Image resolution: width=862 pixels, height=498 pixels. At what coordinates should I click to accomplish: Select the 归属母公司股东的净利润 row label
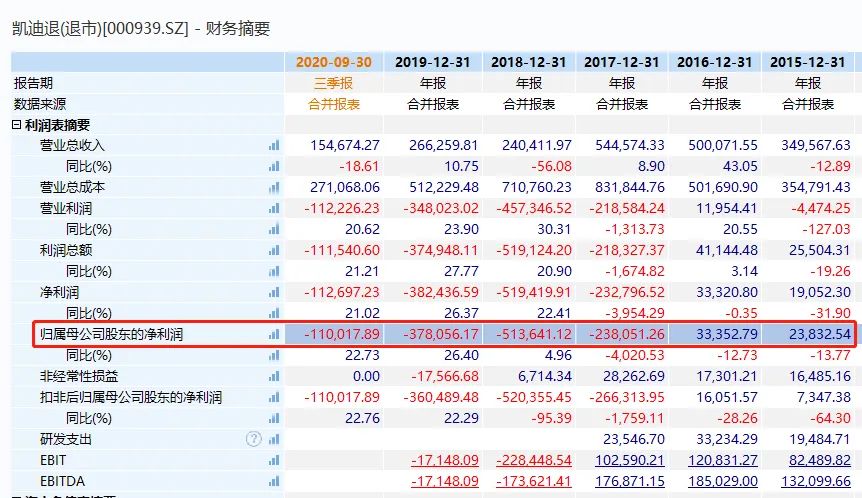click(x=112, y=334)
